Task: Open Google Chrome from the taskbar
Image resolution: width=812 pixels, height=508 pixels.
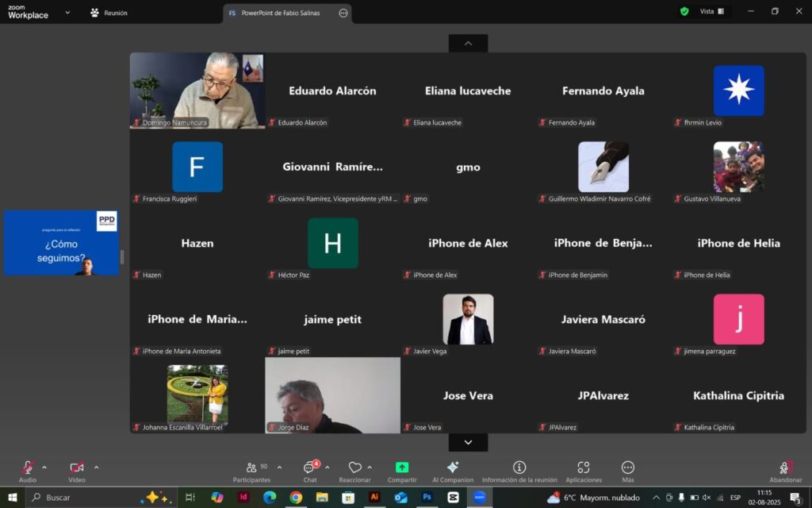Action: [296, 498]
